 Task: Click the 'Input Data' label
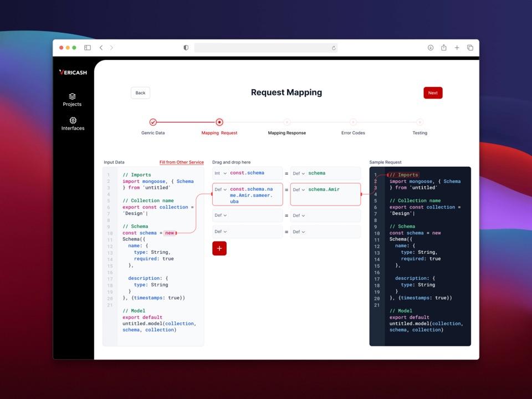(x=114, y=162)
